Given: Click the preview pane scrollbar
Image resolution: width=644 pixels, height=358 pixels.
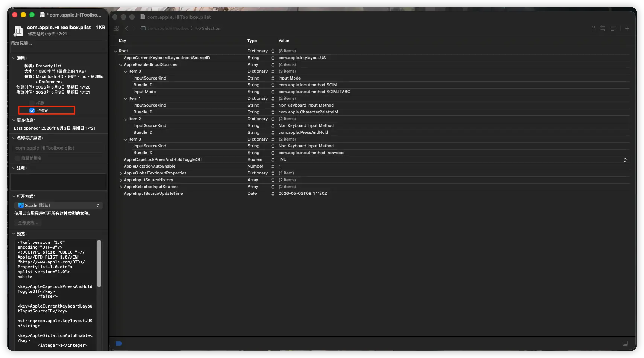Looking at the screenshot, I should [99, 264].
